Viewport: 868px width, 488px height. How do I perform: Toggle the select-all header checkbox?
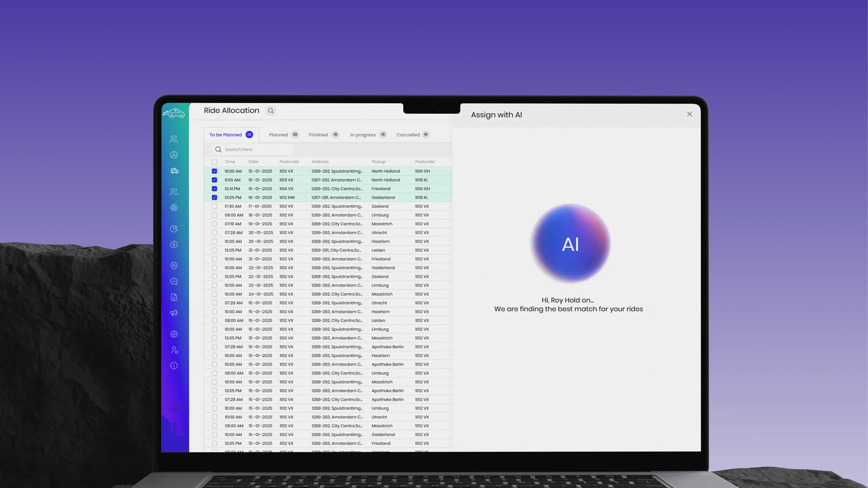214,162
